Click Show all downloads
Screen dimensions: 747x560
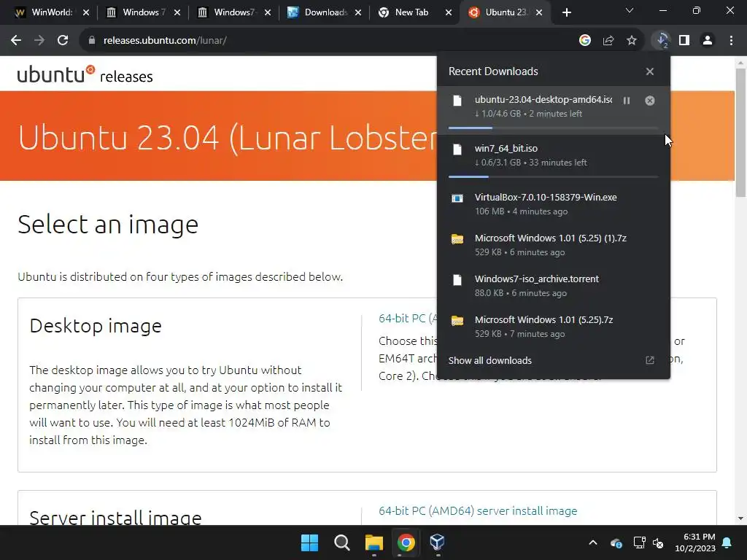[x=489, y=360]
